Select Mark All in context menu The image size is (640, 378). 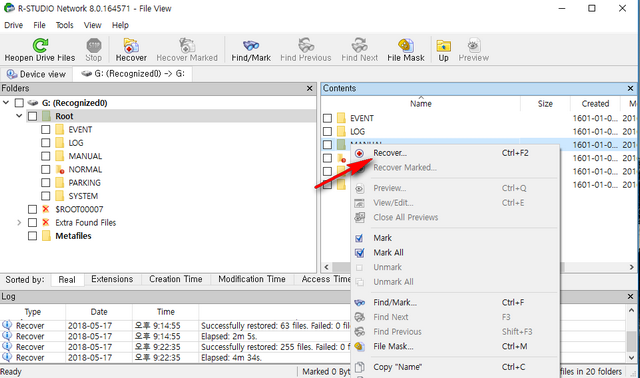coord(455,253)
